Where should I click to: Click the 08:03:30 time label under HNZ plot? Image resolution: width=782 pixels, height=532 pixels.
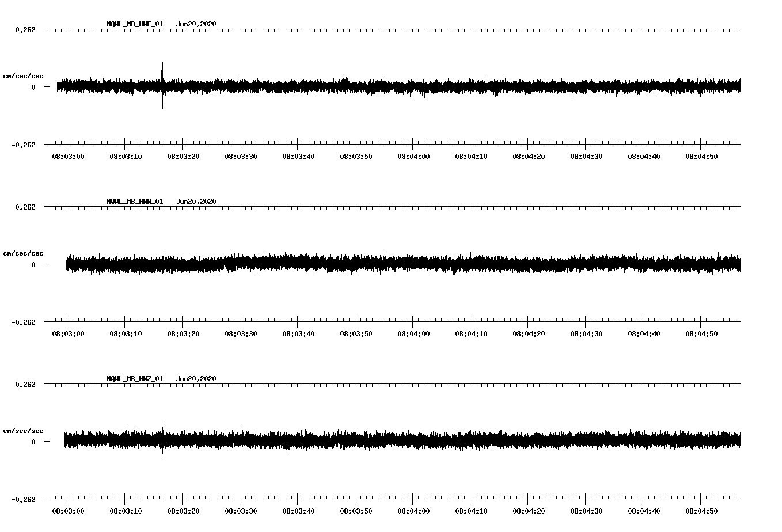(241, 511)
